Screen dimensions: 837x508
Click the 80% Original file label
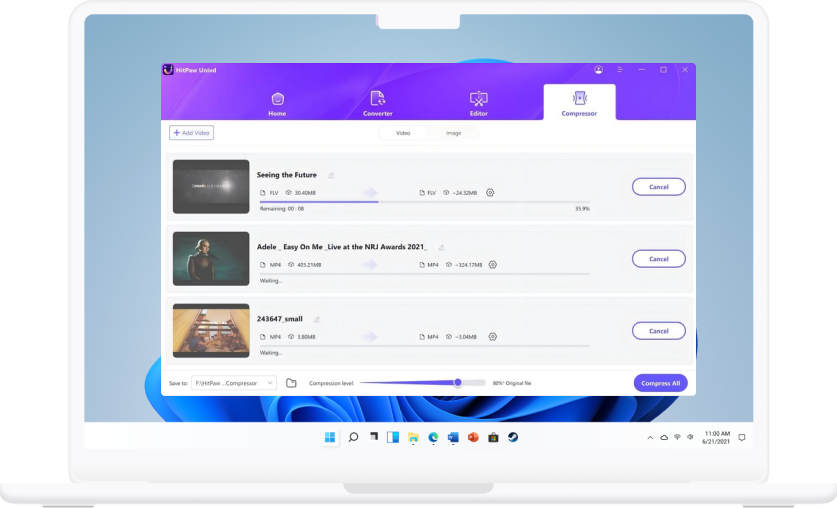pos(512,383)
